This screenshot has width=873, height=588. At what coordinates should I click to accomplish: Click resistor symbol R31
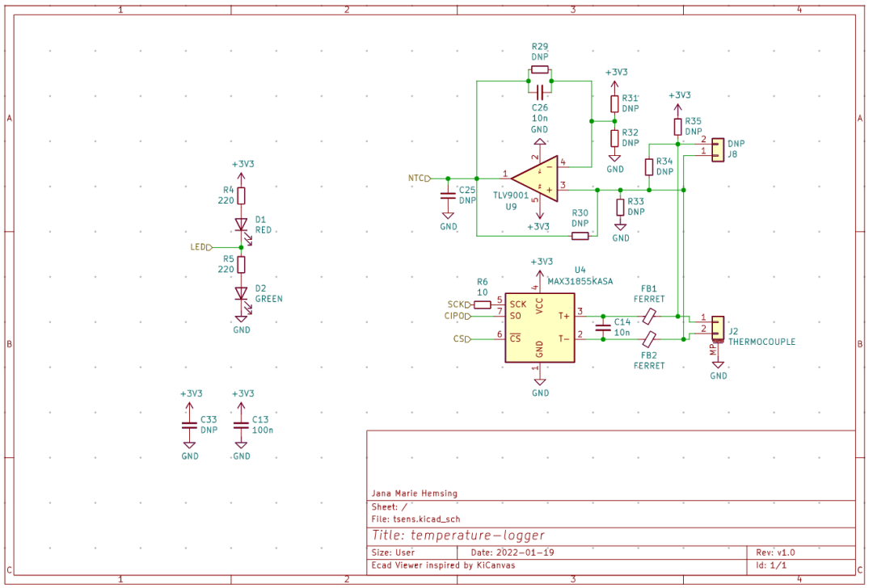point(614,103)
